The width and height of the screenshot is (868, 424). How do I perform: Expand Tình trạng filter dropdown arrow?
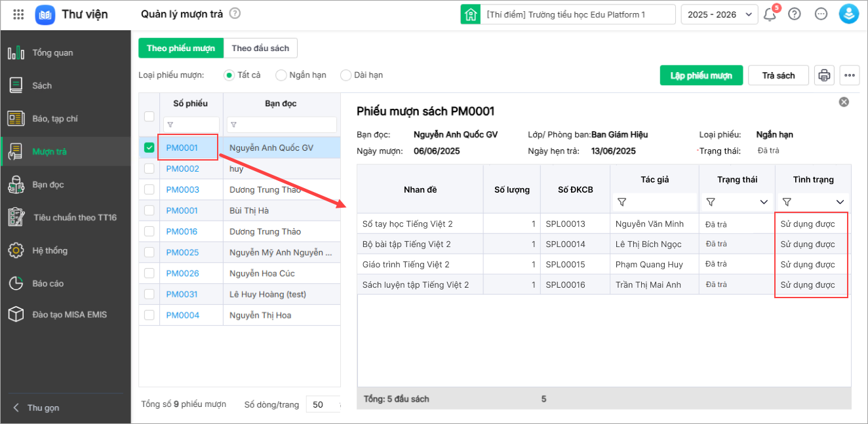pos(840,202)
